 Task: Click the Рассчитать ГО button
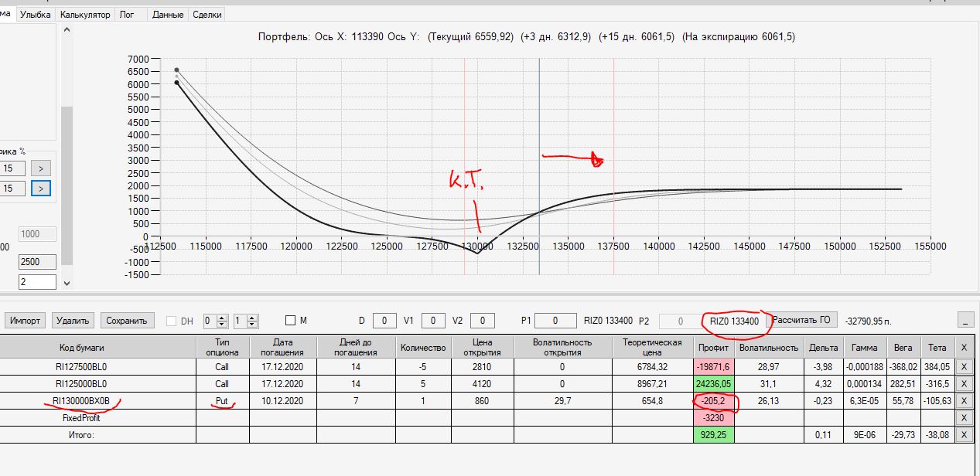tap(803, 319)
